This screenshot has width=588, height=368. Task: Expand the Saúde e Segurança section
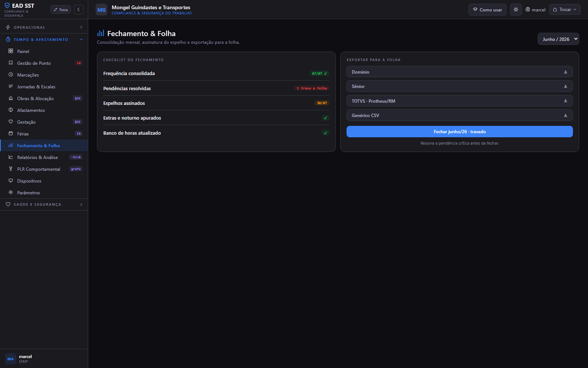[x=44, y=204]
